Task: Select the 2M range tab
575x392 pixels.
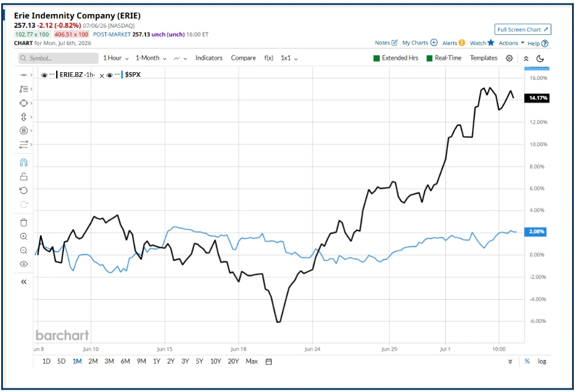Action: (93, 361)
